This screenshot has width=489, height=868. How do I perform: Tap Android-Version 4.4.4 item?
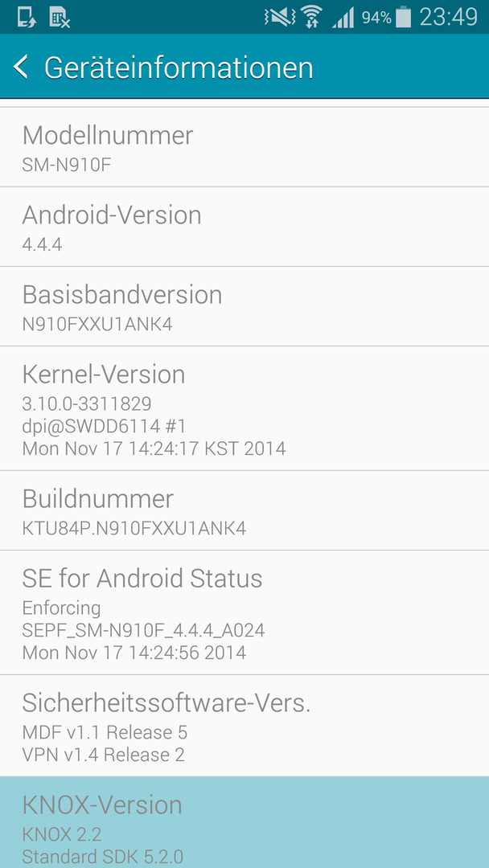click(244, 227)
